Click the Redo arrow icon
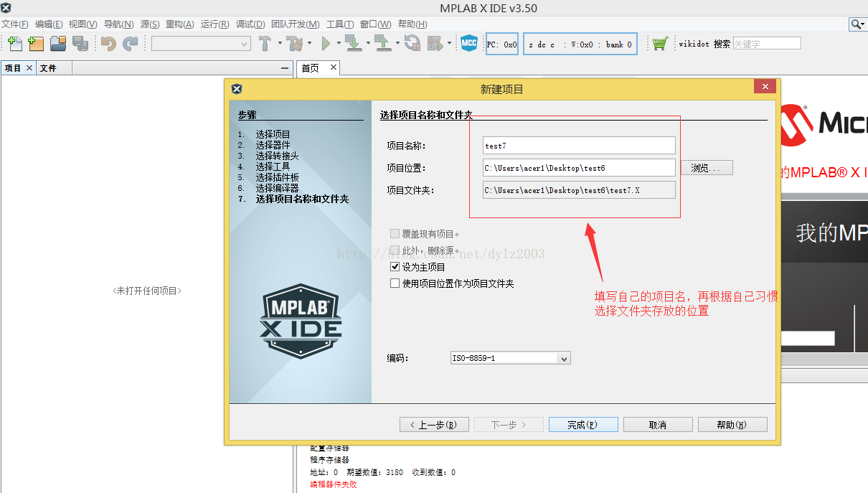This screenshot has width=868, height=493. pos(130,44)
